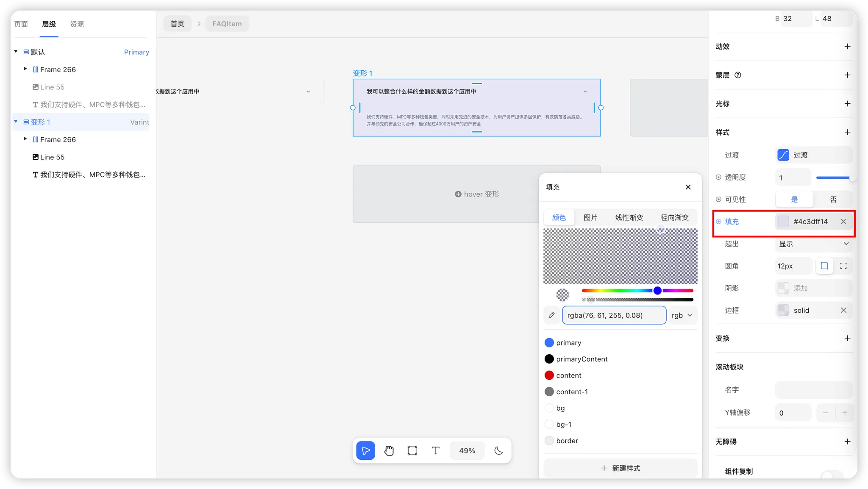Switch to the 线性渐变 tab
Viewport: 868px width, 489px height.
[629, 217]
